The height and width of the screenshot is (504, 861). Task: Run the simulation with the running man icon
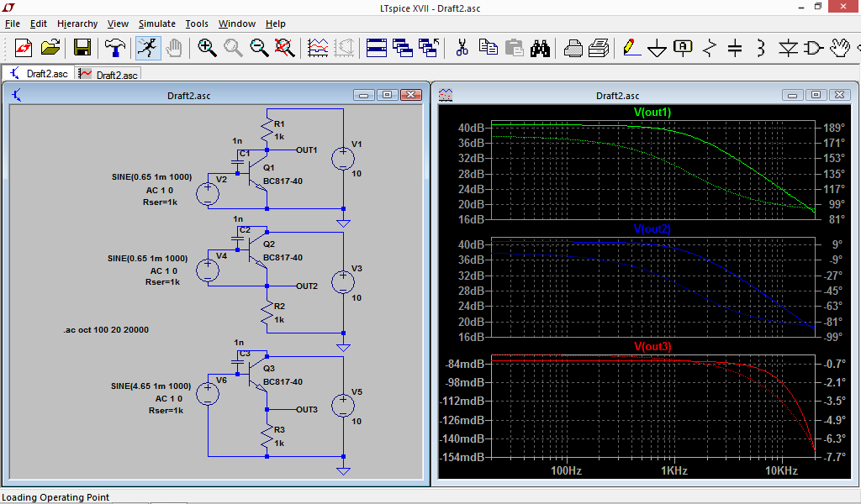[148, 48]
